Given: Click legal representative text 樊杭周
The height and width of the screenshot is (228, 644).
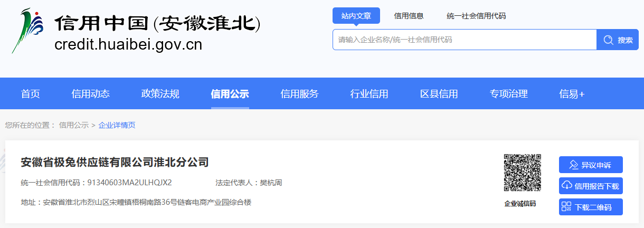Looking at the screenshot, I should (271, 183).
